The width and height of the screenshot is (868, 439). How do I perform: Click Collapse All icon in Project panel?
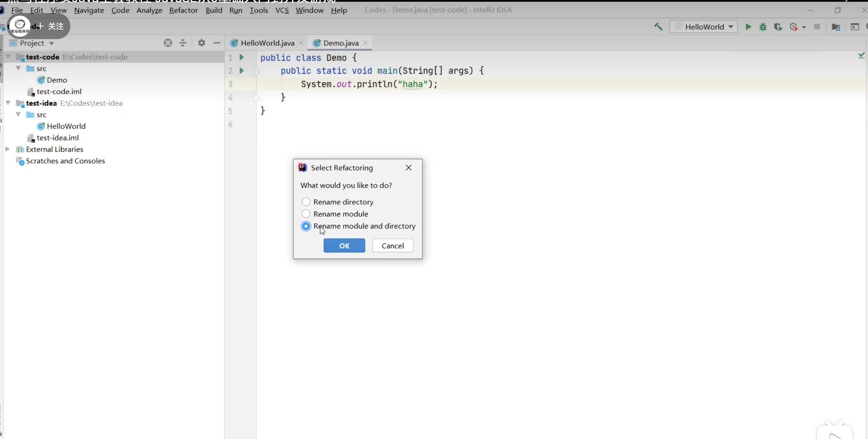183,43
